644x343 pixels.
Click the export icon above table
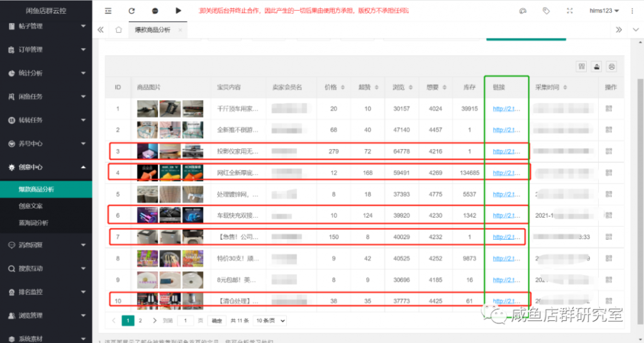596,67
